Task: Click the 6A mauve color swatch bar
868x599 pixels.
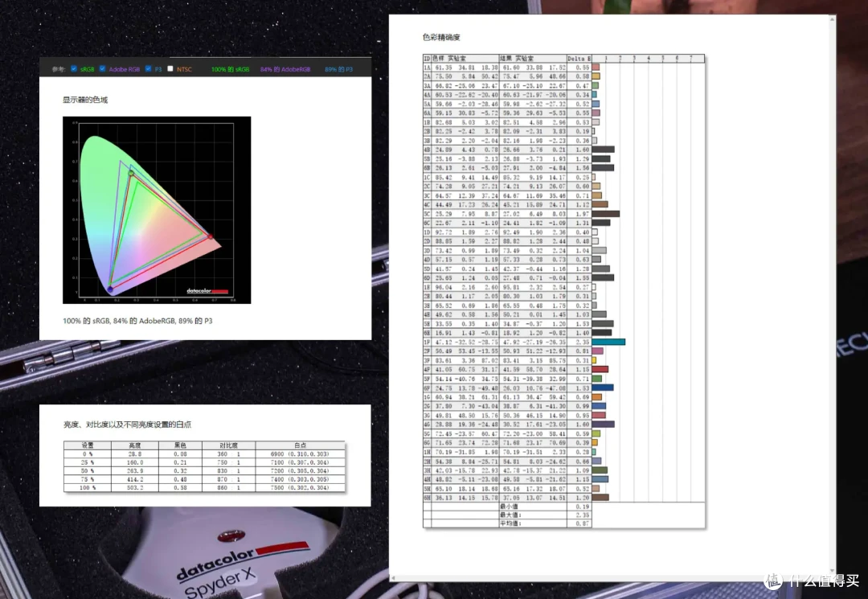Action: [596, 113]
